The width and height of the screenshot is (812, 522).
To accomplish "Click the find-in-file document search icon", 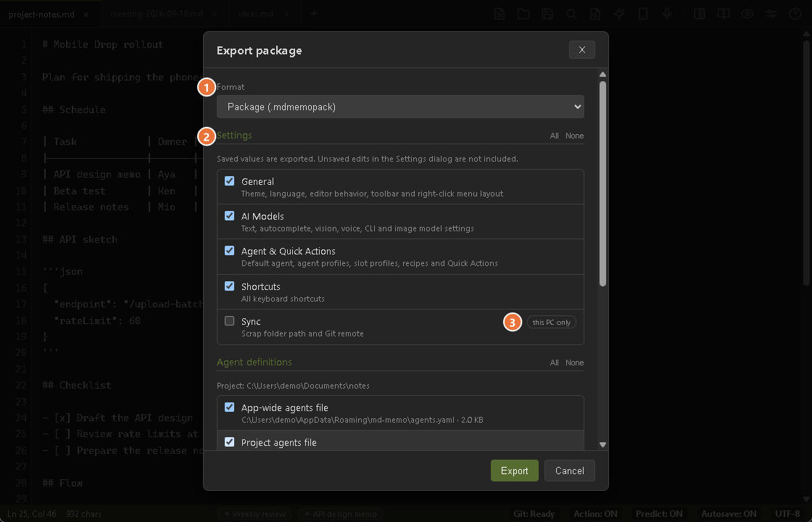I will (x=595, y=14).
